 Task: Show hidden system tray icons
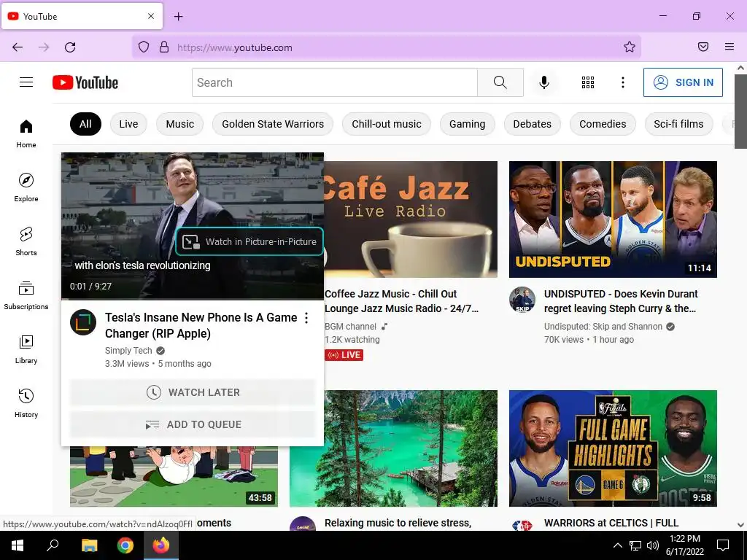coord(617,545)
